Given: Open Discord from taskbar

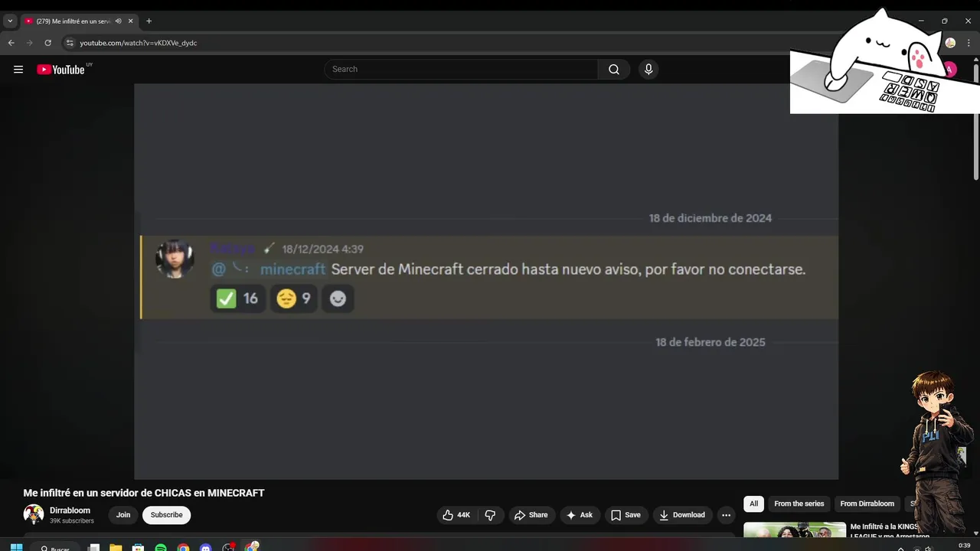Looking at the screenshot, I should pyautogui.click(x=205, y=548).
